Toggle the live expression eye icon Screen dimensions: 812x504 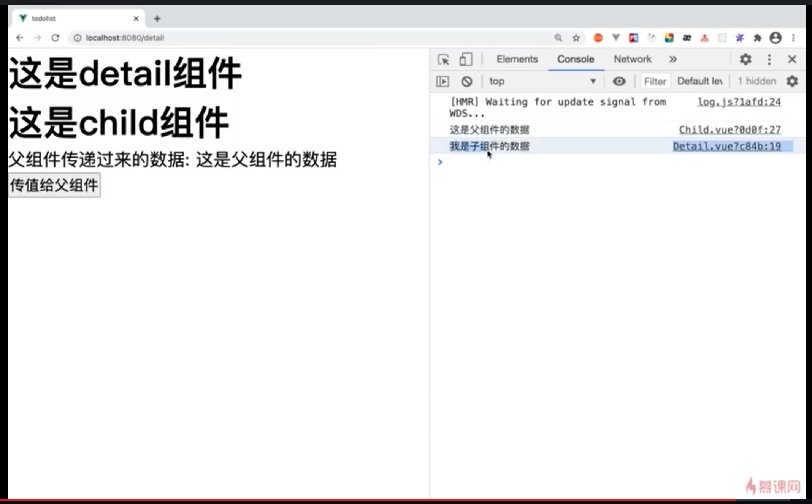click(x=620, y=81)
